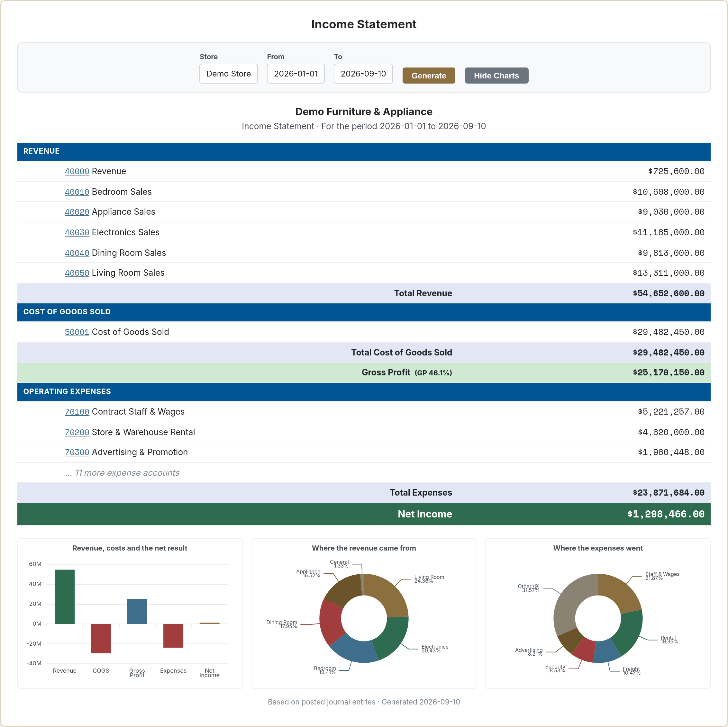Click the Other (9) 31.57% expense slice
Image resolution: width=728 pixels, height=727 pixels.
click(x=570, y=601)
